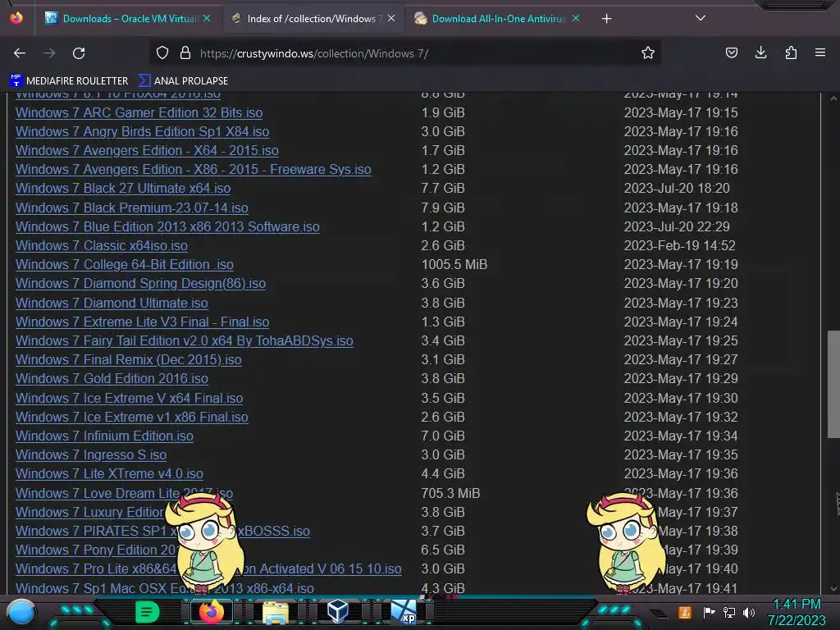
Task: Open Windows 7 Extreme Lite V3 Final.iso
Action: tap(142, 322)
